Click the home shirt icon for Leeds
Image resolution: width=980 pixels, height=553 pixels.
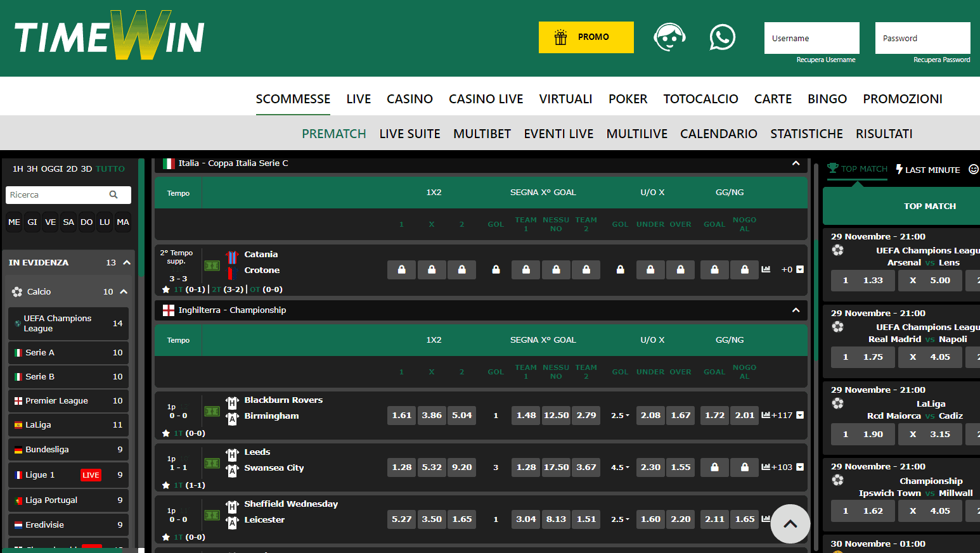point(232,454)
